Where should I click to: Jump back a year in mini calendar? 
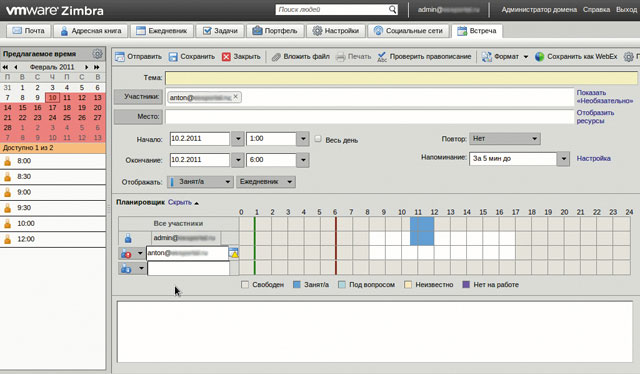coord(5,67)
